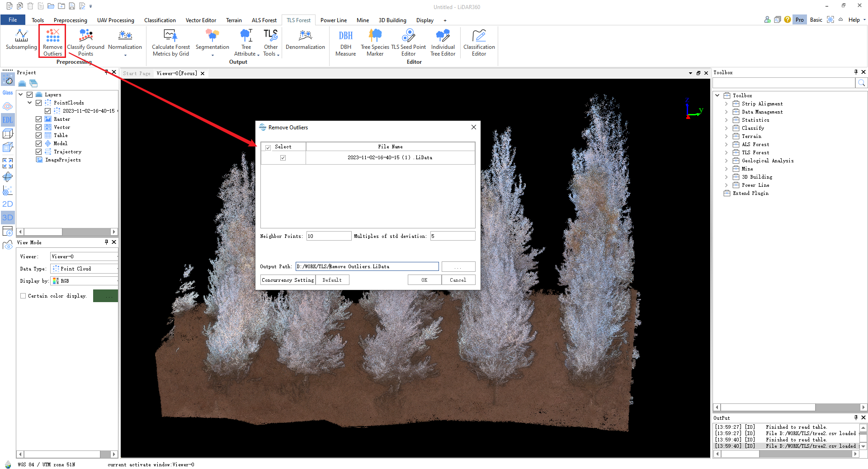
Task: Switch to 3D view mode
Action: 8,218
